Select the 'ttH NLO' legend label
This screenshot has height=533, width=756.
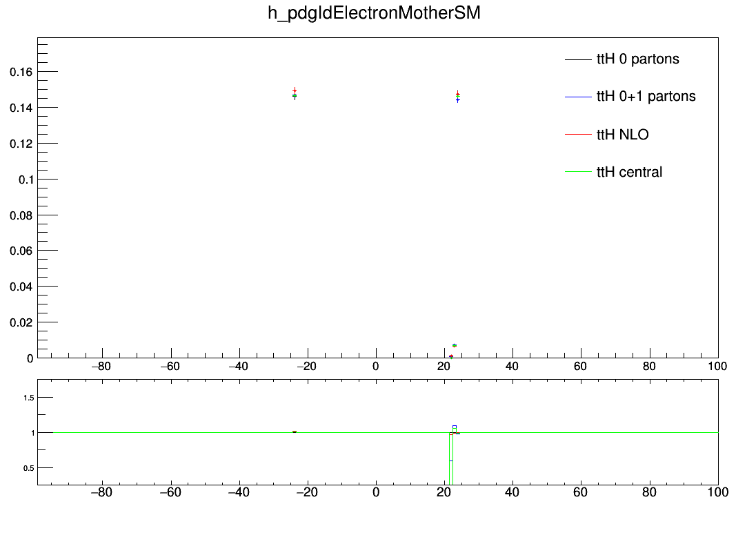point(622,134)
